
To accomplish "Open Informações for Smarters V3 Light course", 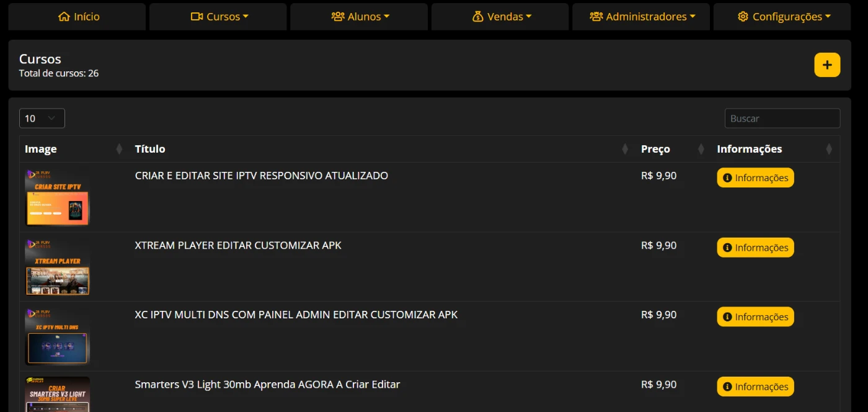I will pos(755,387).
